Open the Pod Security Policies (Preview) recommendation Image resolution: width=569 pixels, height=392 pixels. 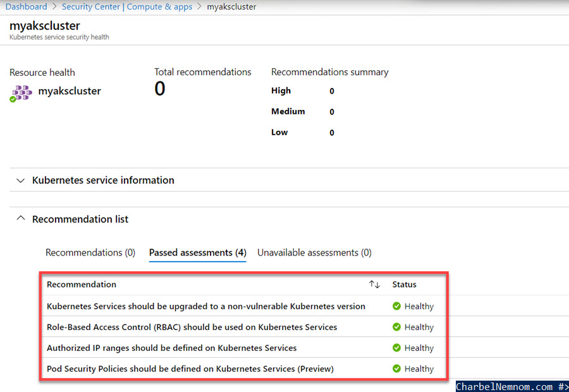(x=190, y=369)
